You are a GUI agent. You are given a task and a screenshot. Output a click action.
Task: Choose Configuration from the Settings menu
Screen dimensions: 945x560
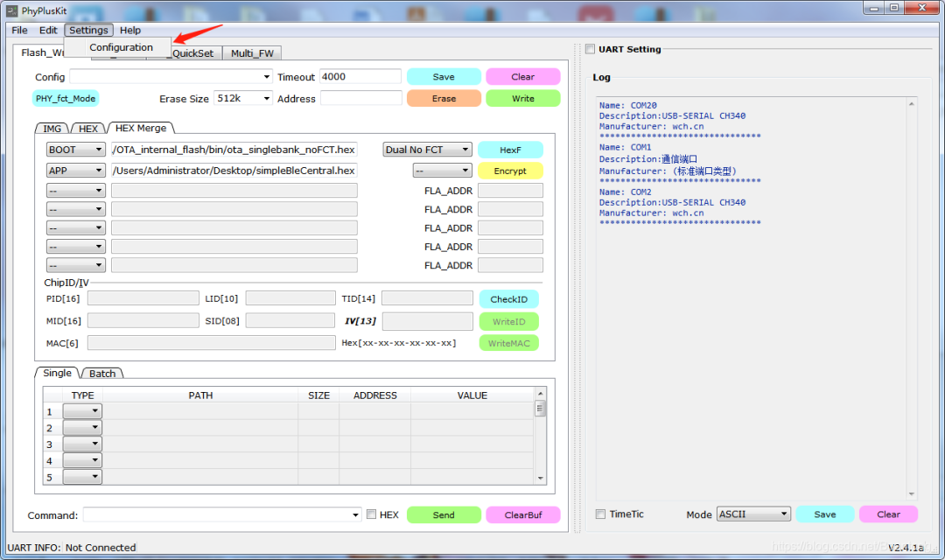[121, 47]
